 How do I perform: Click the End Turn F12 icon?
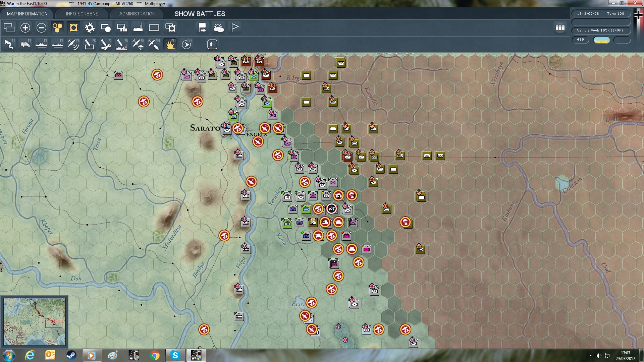[x=186, y=44]
